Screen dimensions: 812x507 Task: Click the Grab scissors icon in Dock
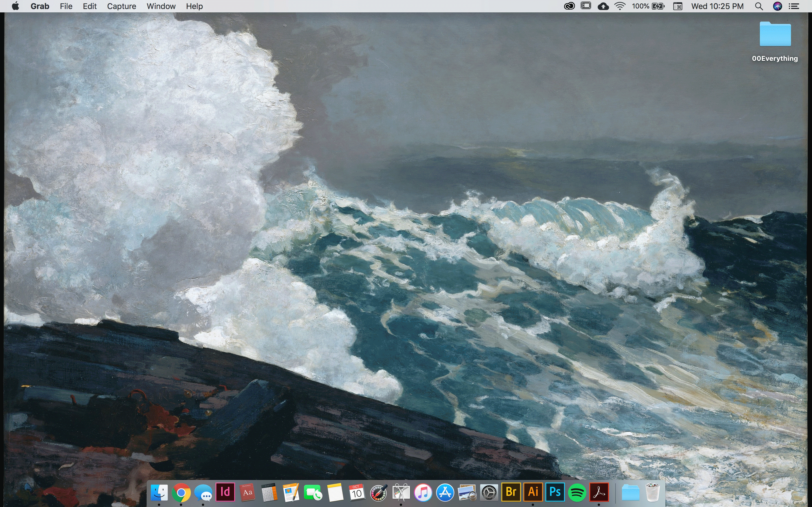coord(401,493)
